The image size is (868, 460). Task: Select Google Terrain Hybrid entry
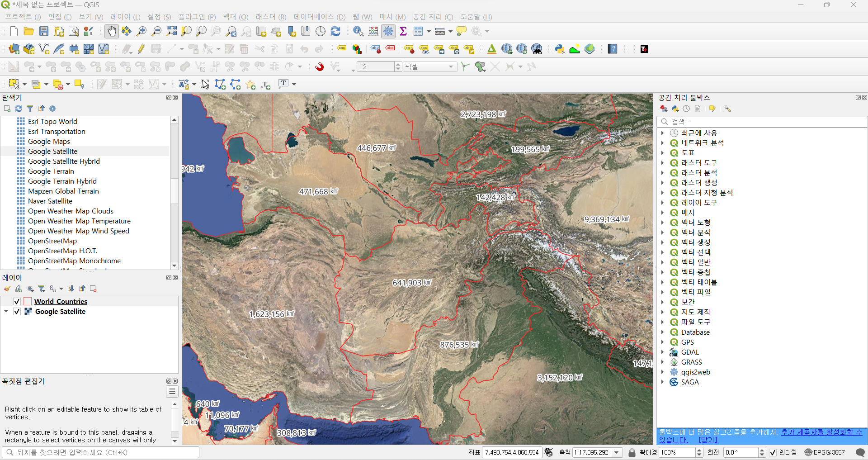62,181
